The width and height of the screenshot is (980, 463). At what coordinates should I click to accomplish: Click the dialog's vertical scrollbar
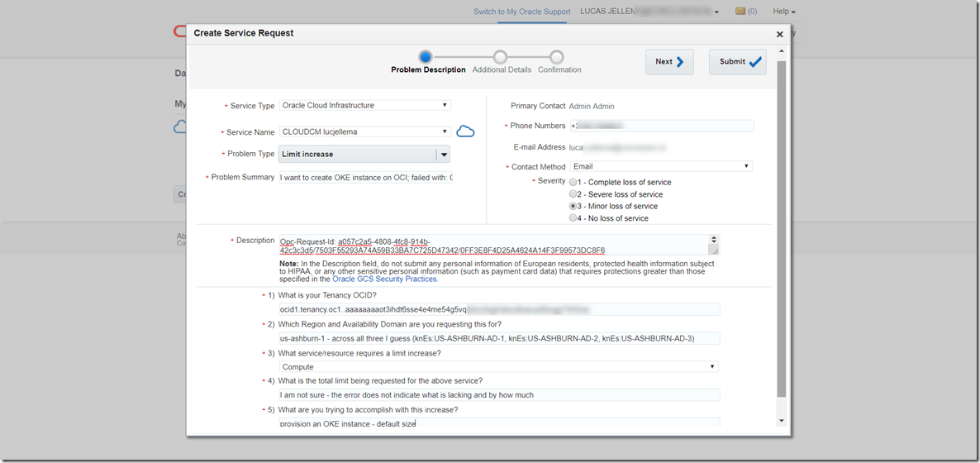[x=782, y=231]
